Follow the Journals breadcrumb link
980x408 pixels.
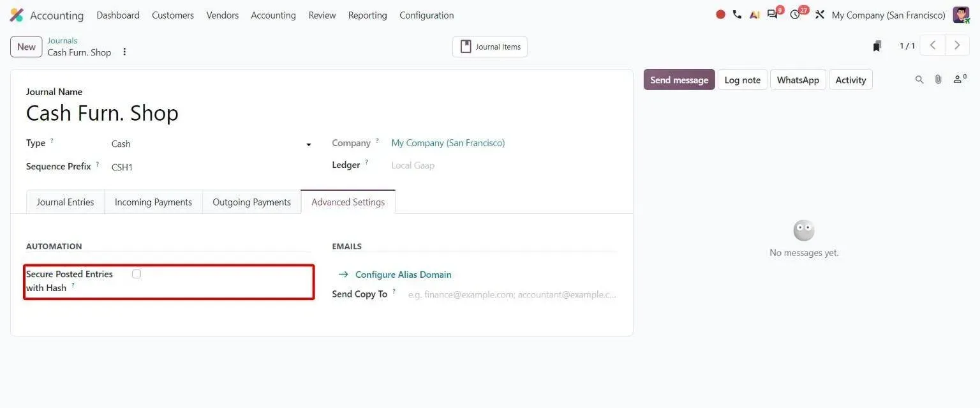tap(62, 40)
